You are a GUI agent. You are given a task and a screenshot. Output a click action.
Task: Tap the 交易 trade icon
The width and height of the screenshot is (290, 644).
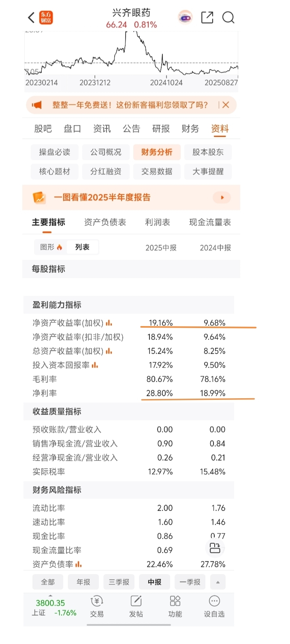click(97, 601)
